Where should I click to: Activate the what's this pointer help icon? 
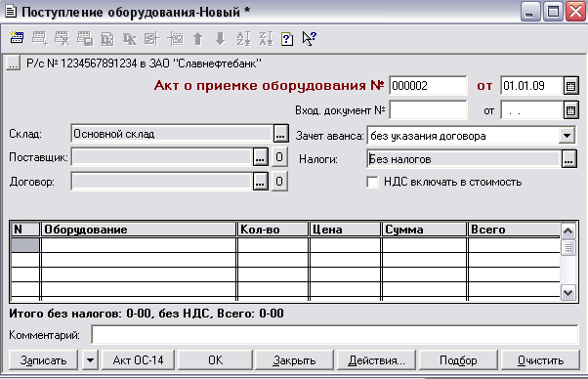(310, 39)
